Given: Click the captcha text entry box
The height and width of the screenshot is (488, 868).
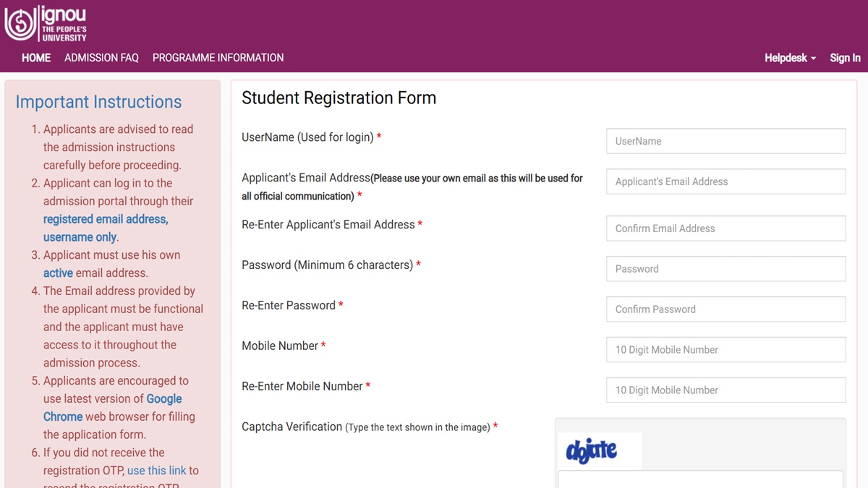Looking at the screenshot, I should (700, 481).
